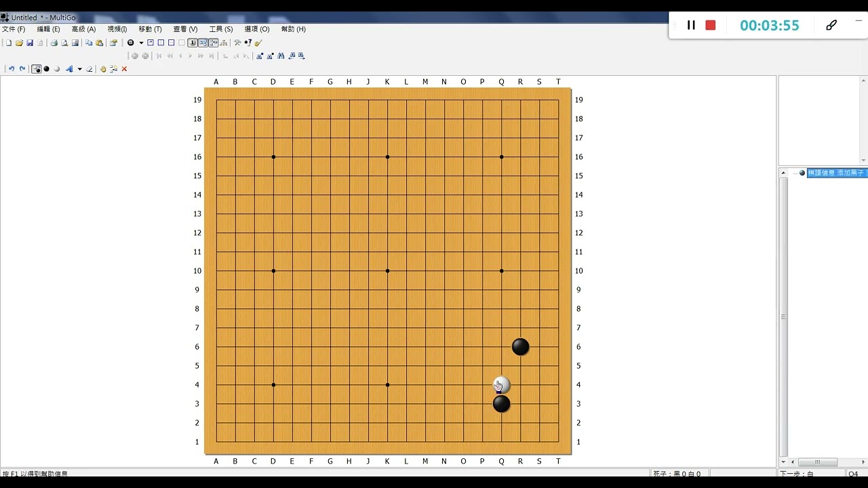Click the tree panel horizontal scrollbar thumb
The width and height of the screenshot is (868, 488).
(x=818, y=462)
